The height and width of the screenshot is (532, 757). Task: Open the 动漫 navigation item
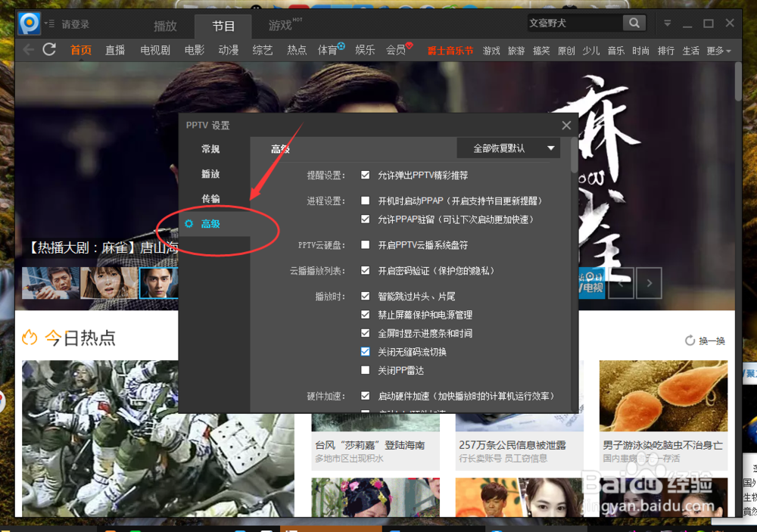coord(229,50)
